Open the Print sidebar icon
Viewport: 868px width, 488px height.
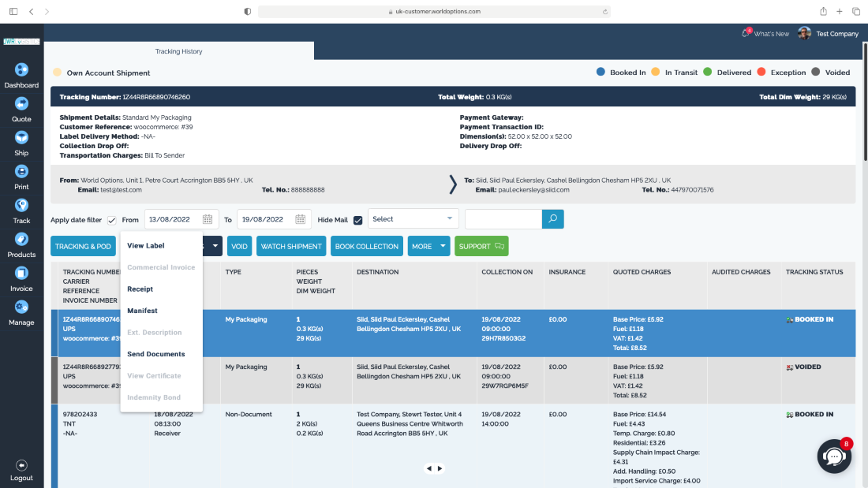[21, 172]
